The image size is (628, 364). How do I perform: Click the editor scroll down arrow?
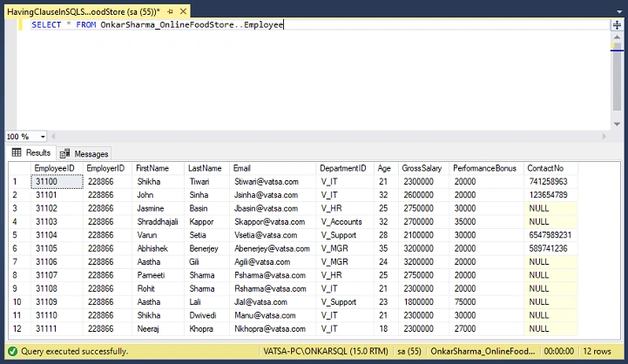pos(617,125)
